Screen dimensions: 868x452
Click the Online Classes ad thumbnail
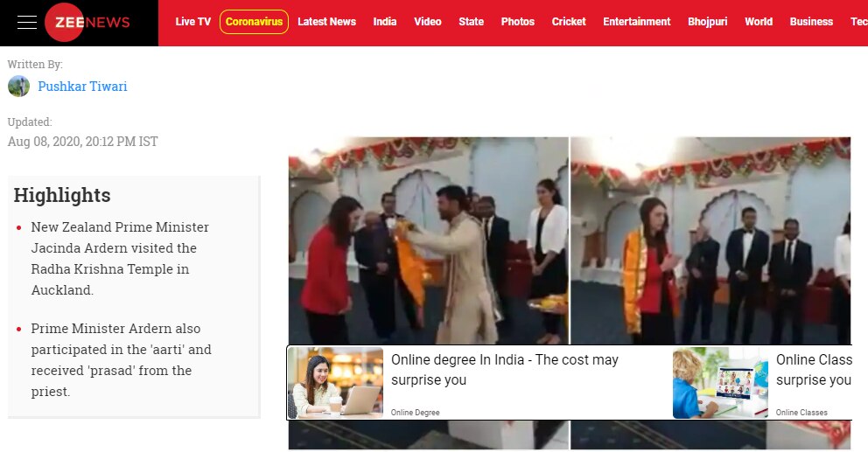(720, 383)
